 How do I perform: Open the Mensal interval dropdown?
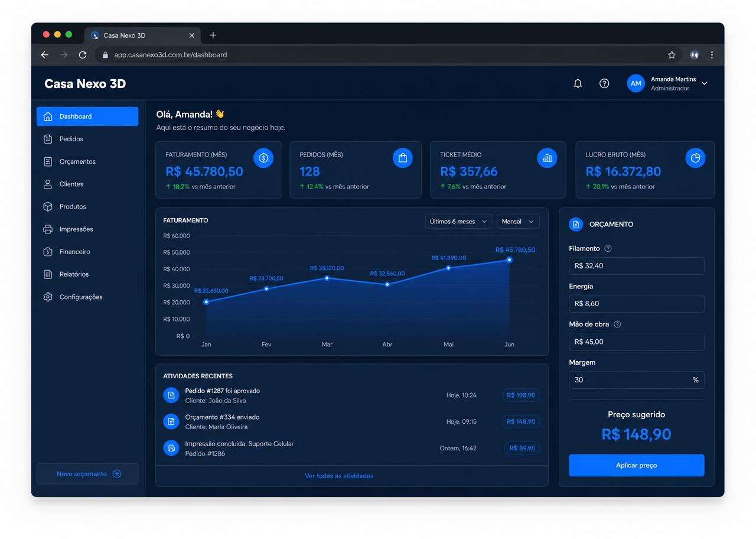tap(518, 222)
